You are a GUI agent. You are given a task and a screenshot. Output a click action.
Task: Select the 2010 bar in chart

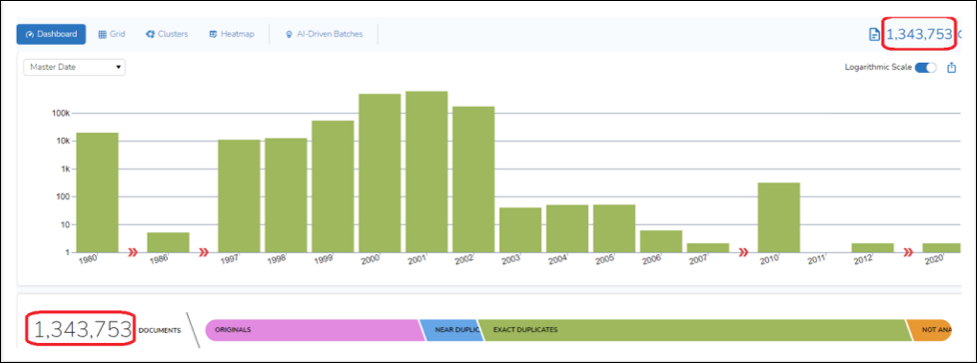pyautogui.click(x=779, y=217)
